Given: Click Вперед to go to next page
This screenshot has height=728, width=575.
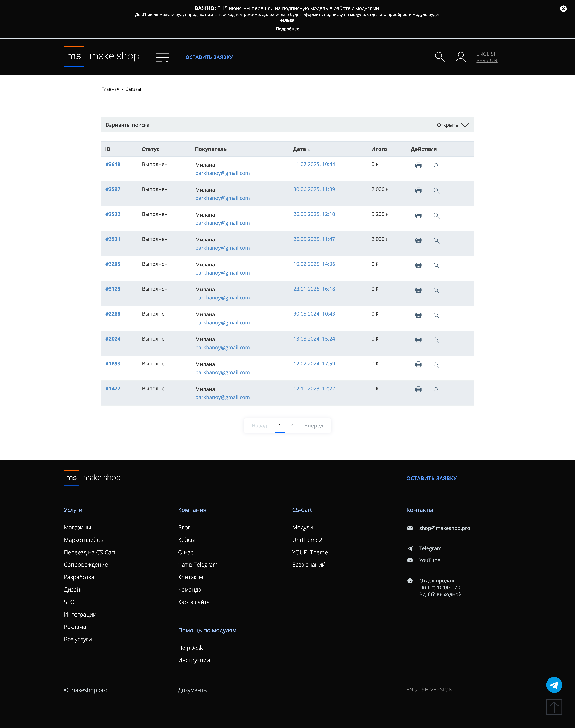Looking at the screenshot, I should click(313, 426).
